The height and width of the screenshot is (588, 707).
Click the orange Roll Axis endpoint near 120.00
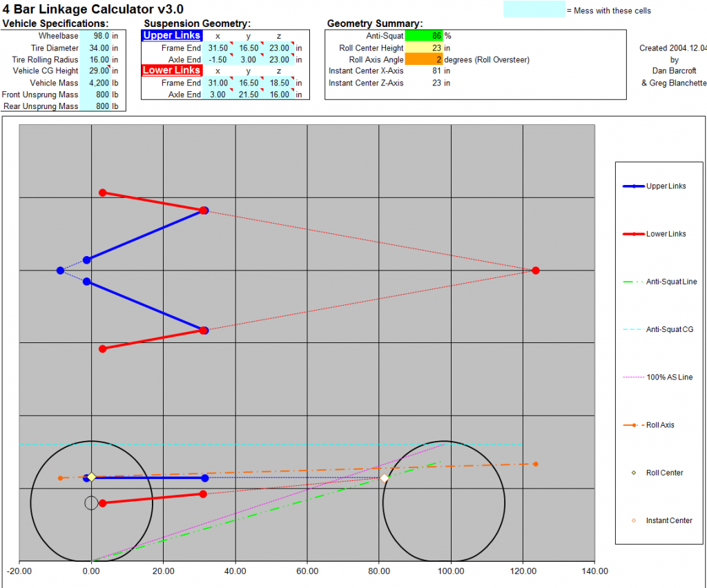pos(536,464)
